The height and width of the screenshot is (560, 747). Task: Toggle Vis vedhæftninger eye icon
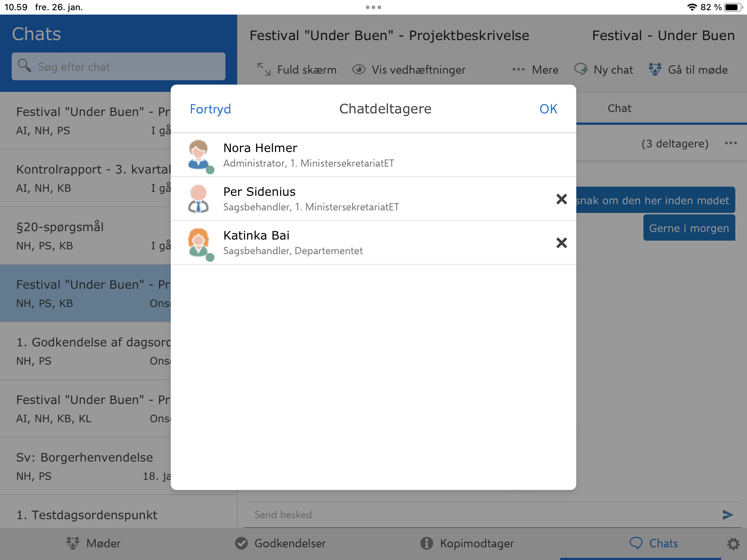(x=359, y=70)
